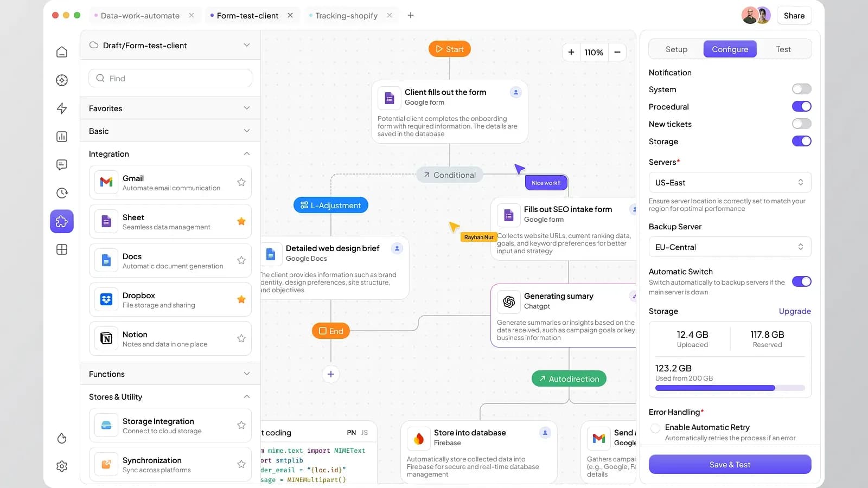The height and width of the screenshot is (488, 868).
Task: Switch to the Test tab
Action: pyautogui.click(x=783, y=49)
